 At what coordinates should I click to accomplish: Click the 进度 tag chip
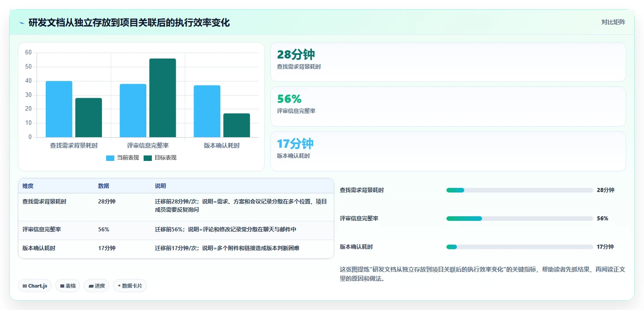(x=97, y=286)
